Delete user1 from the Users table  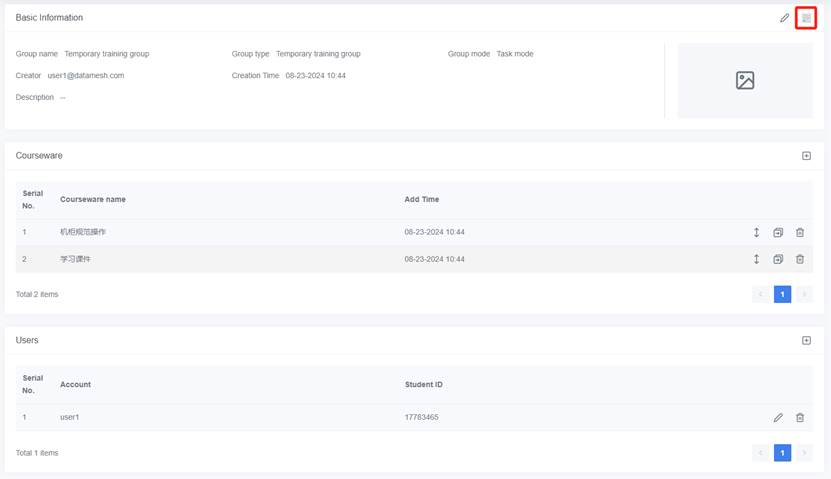pos(800,418)
